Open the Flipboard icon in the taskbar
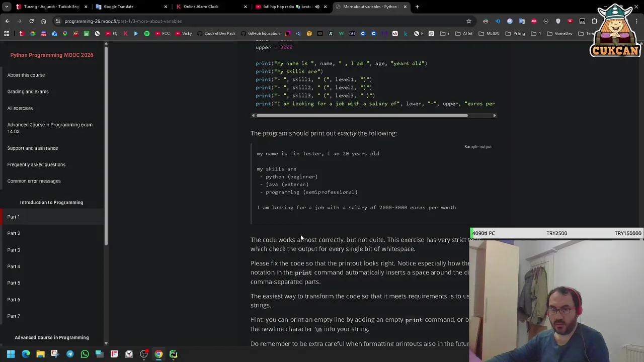 114,354
